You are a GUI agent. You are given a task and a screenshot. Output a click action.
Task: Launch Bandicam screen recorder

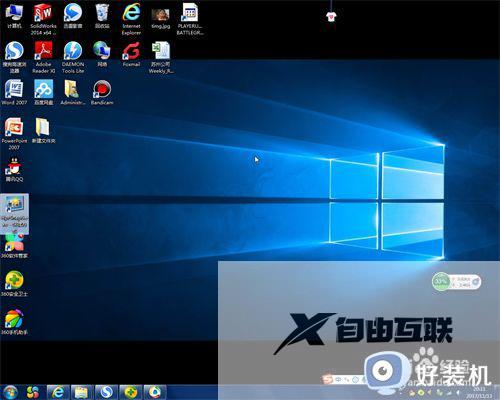(102, 93)
